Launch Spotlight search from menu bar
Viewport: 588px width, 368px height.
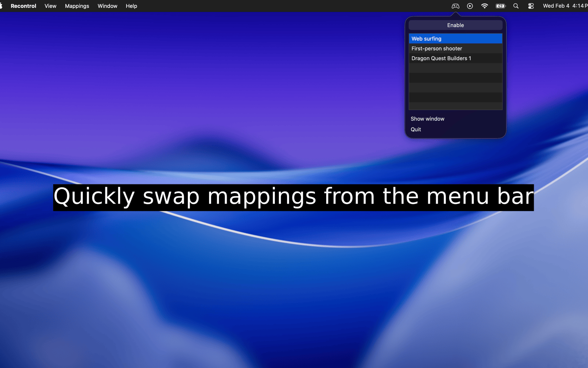[516, 6]
